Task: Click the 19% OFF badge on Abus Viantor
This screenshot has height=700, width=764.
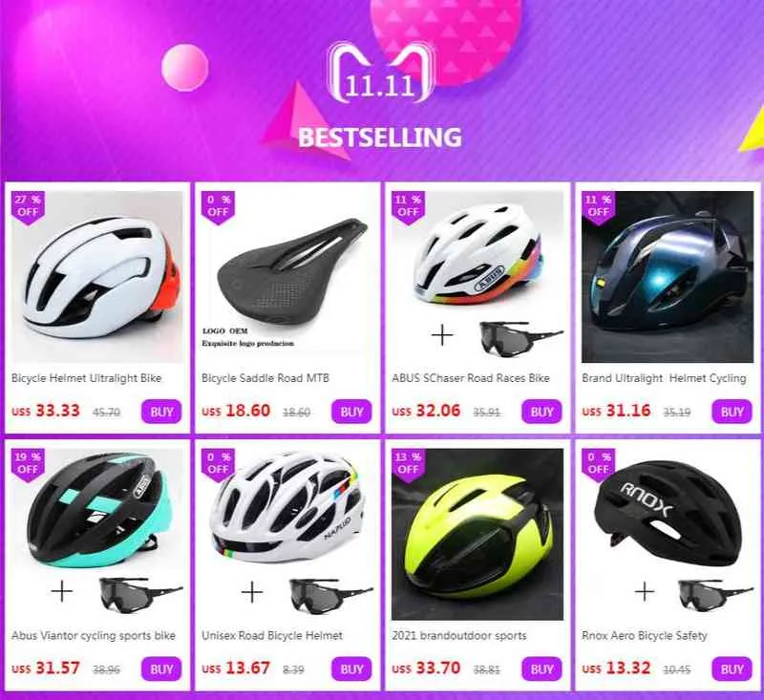Action: coord(28,465)
